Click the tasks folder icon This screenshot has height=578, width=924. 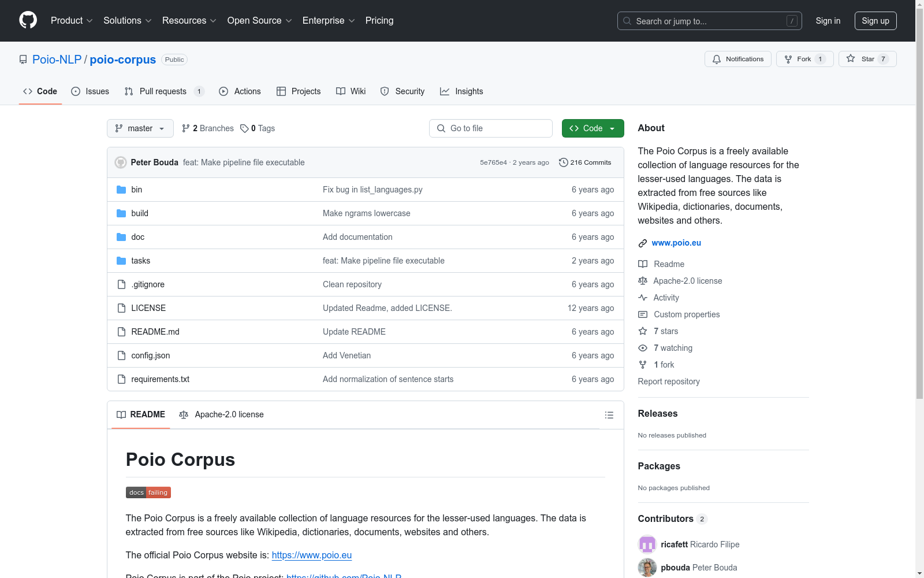(121, 261)
